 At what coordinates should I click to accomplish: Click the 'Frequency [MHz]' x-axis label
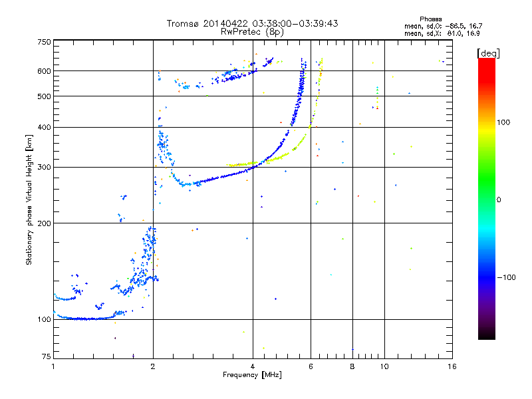(x=252, y=375)
